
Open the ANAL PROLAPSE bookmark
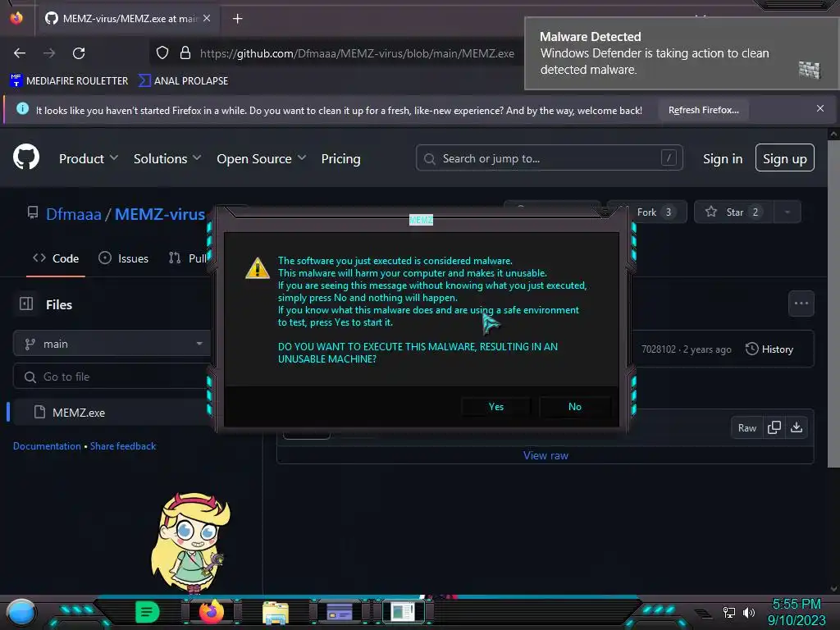pyautogui.click(x=183, y=81)
